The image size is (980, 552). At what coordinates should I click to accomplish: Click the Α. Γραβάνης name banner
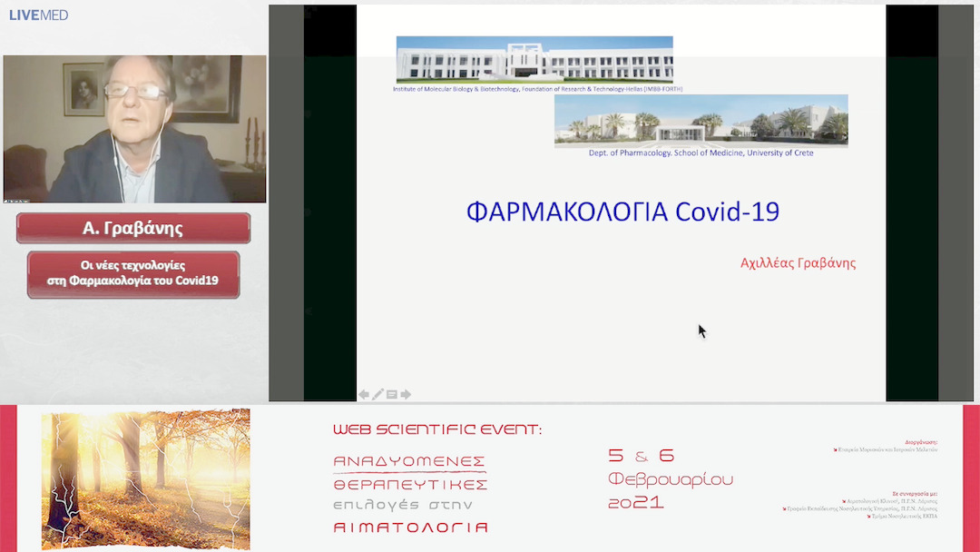click(133, 228)
